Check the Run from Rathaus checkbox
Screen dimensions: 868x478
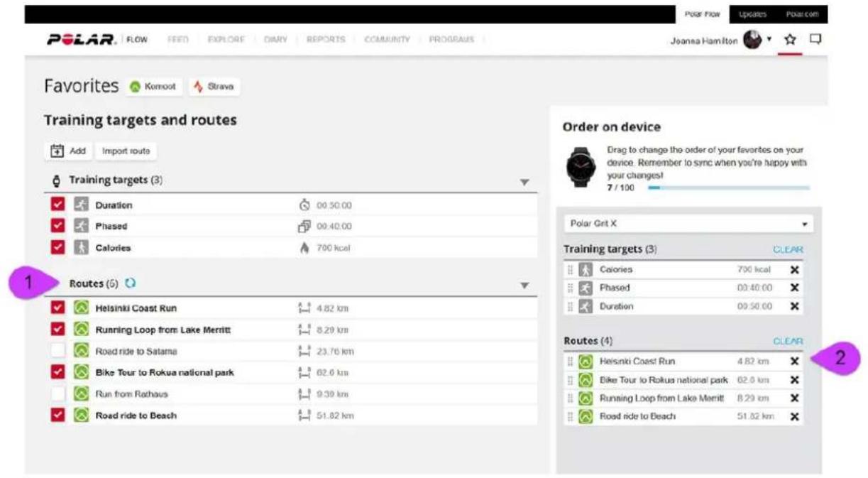58,393
